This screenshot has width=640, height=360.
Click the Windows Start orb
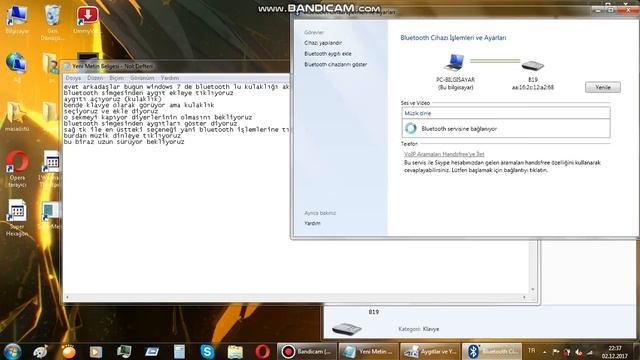tap(12, 351)
